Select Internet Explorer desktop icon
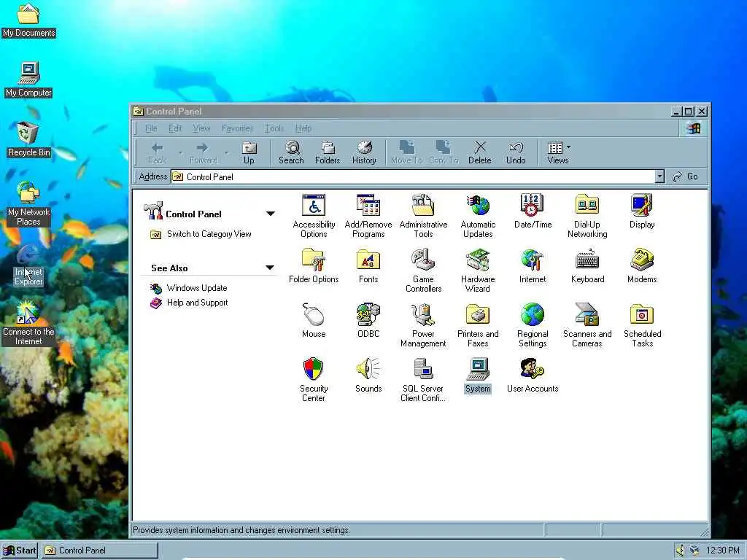Image resolution: width=747 pixels, height=560 pixels. tap(28, 265)
